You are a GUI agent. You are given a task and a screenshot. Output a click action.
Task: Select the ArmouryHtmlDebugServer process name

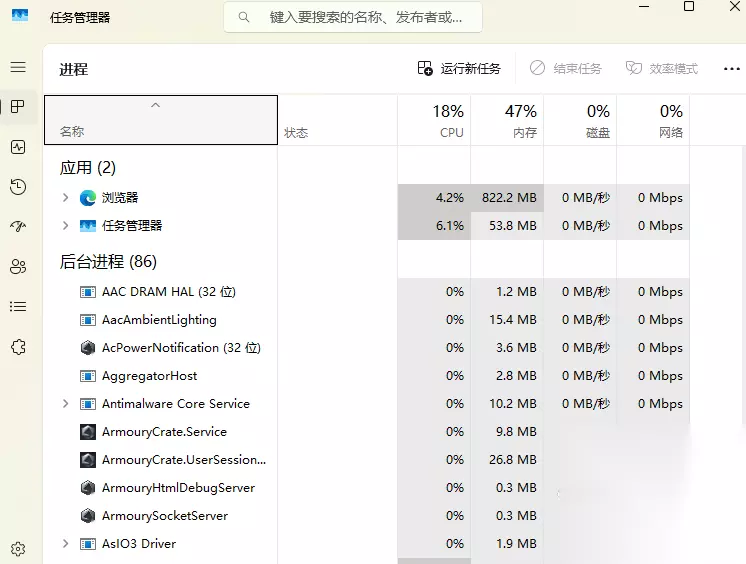(178, 488)
